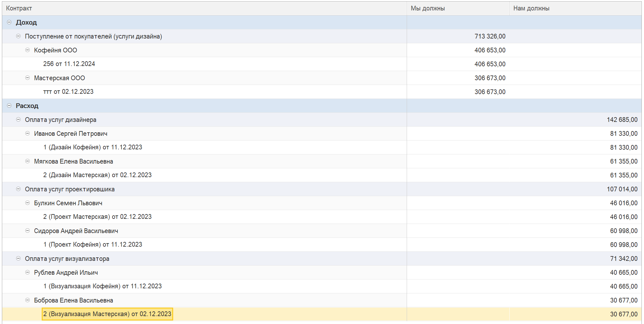The width and height of the screenshot is (644, 324).
Task: Select contract 256 от 11.12.2024
Action: point(69,64)
